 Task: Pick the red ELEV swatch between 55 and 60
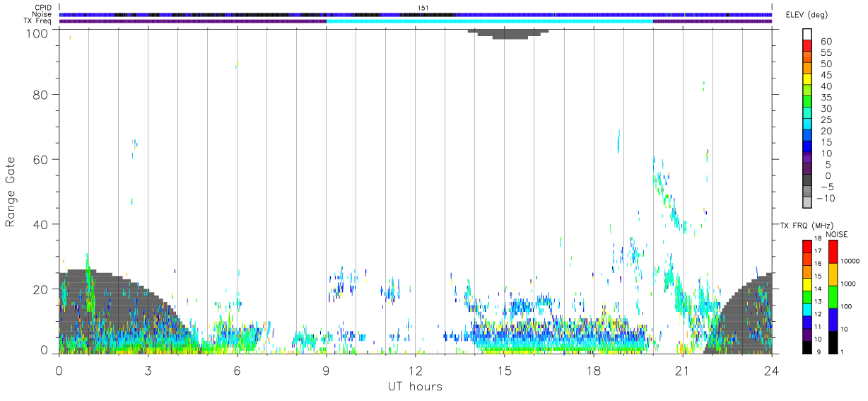[x=807, y=45]
